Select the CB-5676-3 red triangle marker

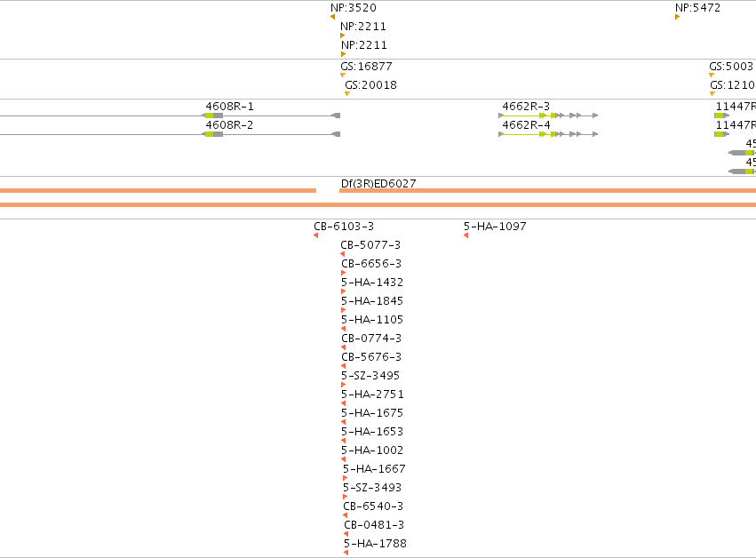[343, 366]
